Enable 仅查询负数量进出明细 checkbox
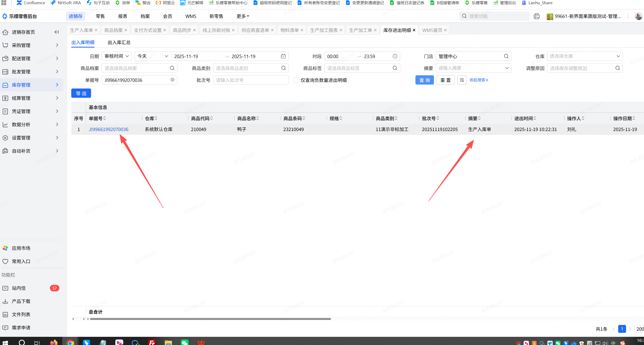The width and height of the screenshot is (644, 345). coord(297,80)
